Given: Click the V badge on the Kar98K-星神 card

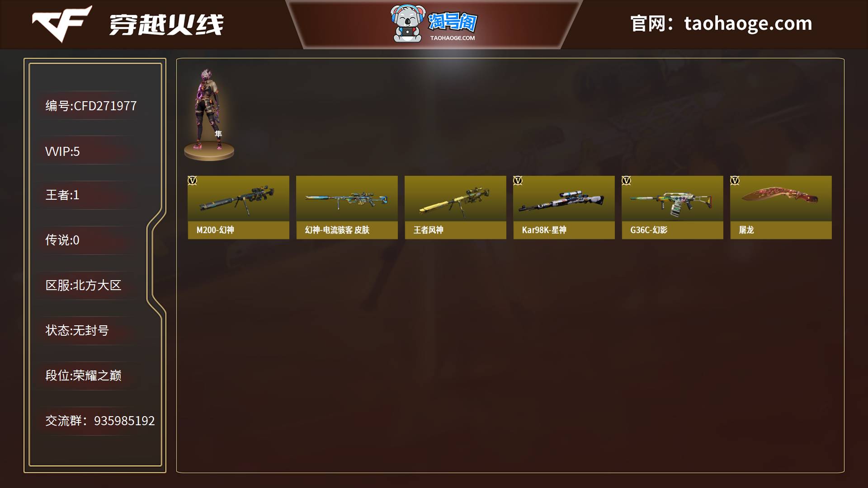Looking at the screenshot, I should [x=518, y=181].
